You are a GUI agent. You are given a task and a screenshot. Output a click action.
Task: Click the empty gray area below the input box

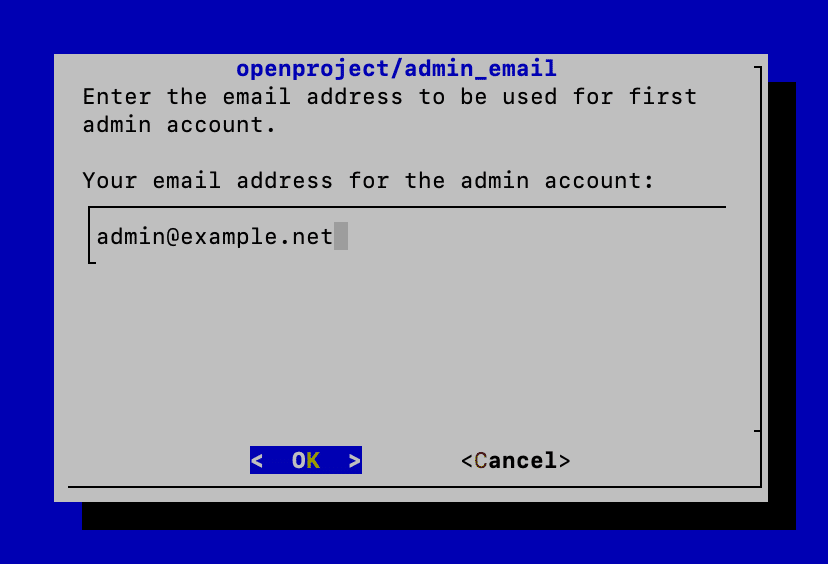pyautogui.click(x=407, y=349)
